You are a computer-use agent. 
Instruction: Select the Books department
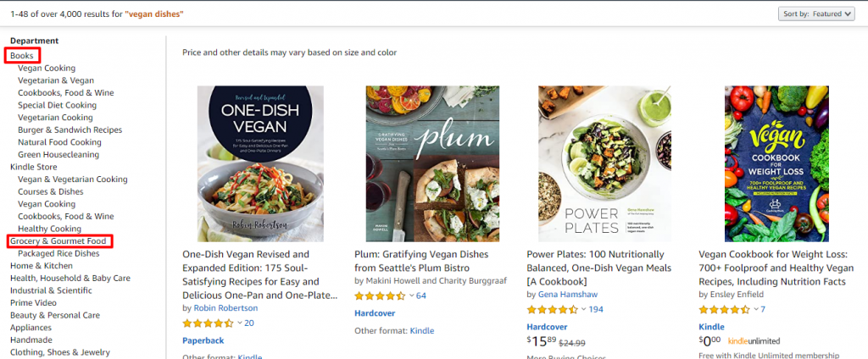(x=22, y=56)
